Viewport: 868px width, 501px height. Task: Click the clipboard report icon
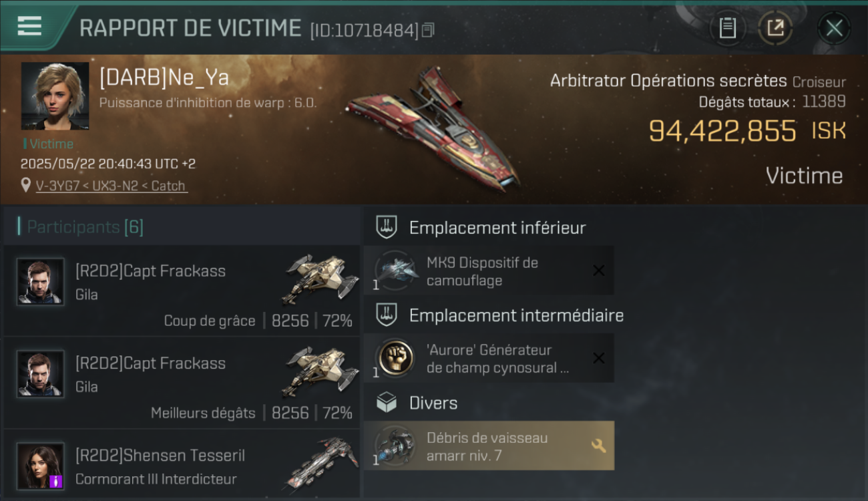point(727,28)
